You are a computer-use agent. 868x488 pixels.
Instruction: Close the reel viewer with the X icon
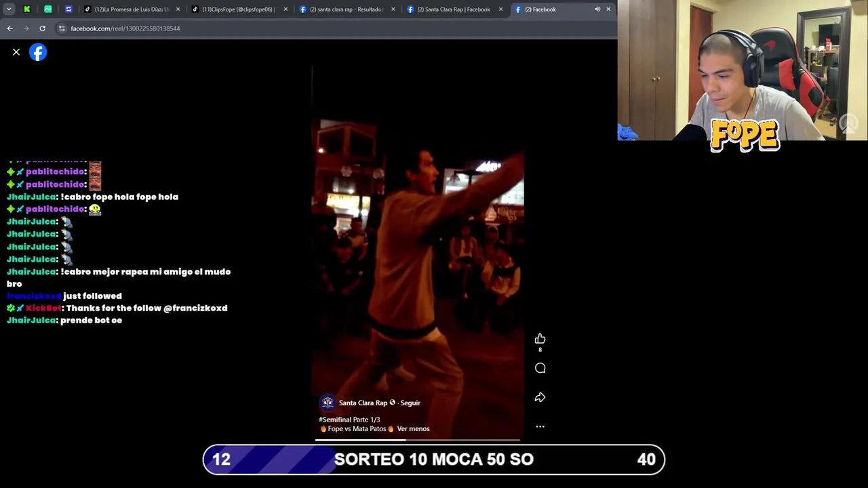(16, 52)
